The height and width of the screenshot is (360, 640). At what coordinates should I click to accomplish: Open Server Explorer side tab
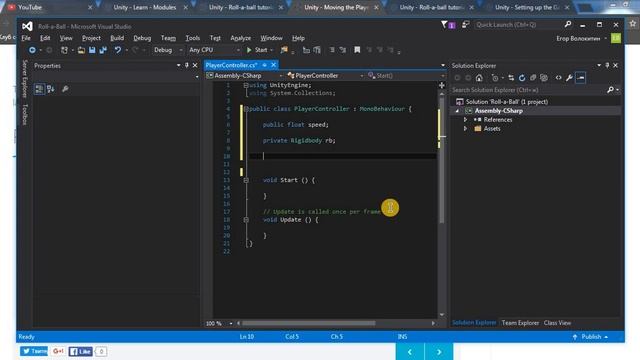(25, 79)
